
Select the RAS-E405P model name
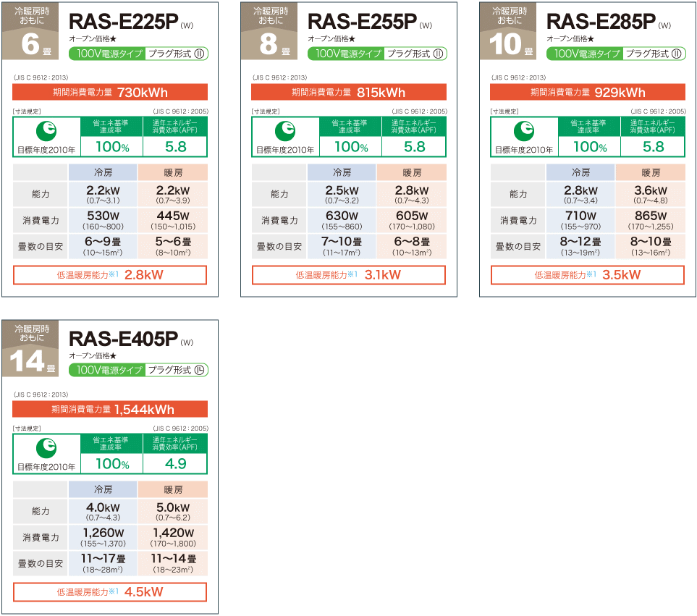tap(124, 339)
